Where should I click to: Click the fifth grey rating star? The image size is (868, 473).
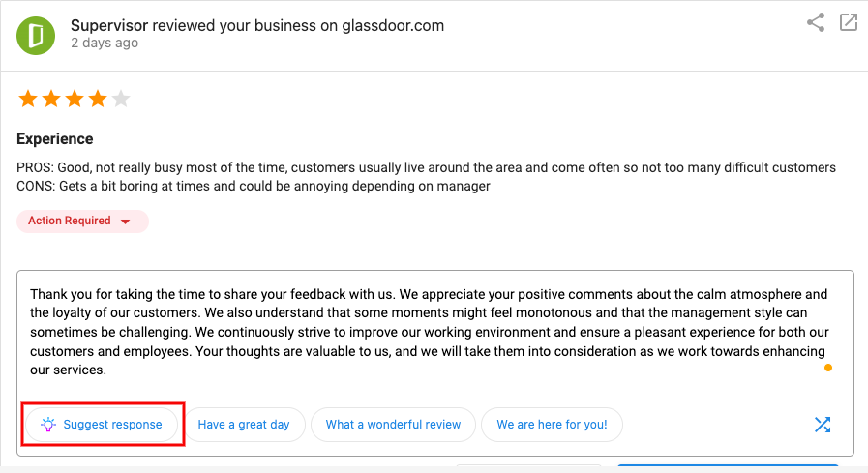[121, 99]
